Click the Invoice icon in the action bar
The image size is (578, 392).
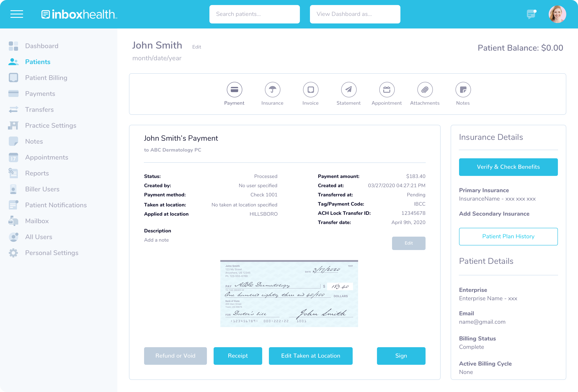click(310, 90)
